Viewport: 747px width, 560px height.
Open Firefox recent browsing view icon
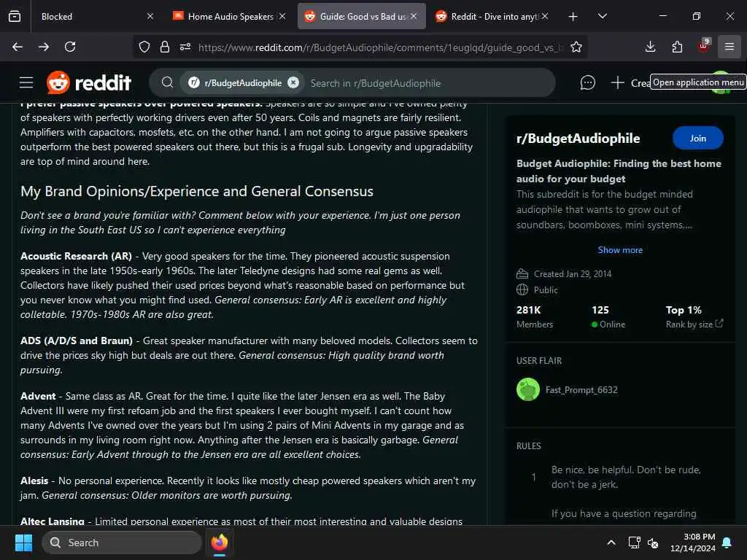[15, 16]
